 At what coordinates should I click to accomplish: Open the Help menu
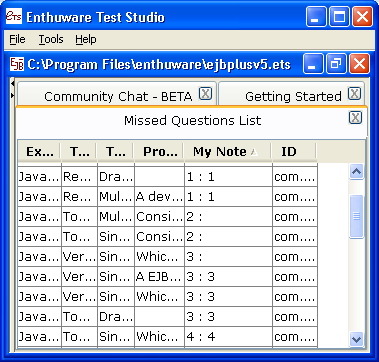tap(86, 39)
